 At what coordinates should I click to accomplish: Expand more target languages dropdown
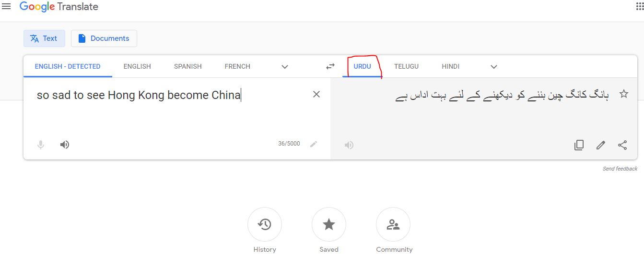(x=494, y=67)
